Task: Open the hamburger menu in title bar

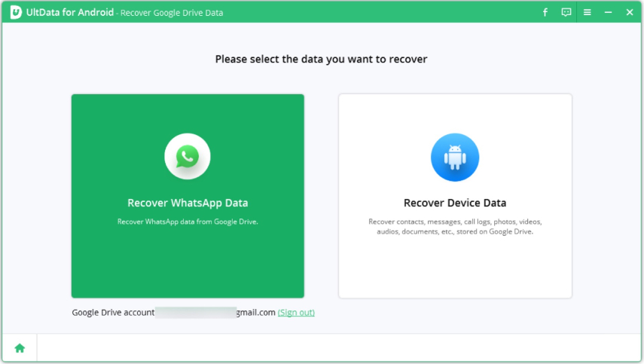Action: (588, 12)
